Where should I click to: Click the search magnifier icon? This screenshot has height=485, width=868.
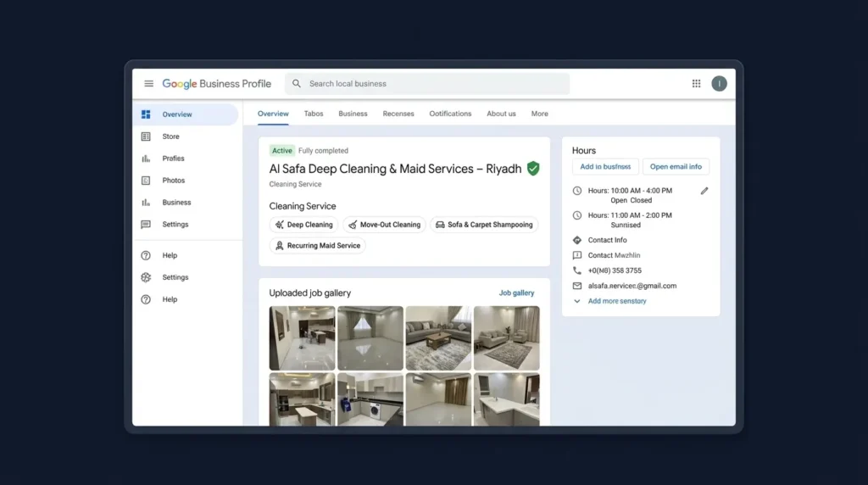point(297,84)
